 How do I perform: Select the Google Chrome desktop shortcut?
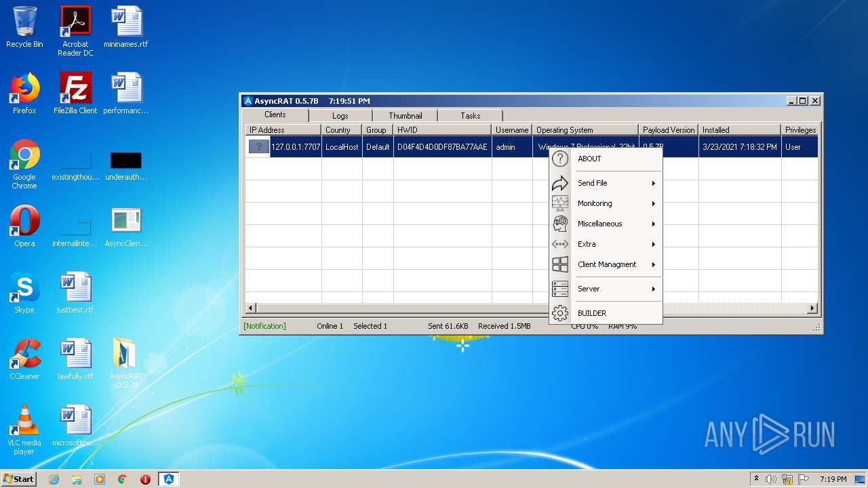coord(24,164)
